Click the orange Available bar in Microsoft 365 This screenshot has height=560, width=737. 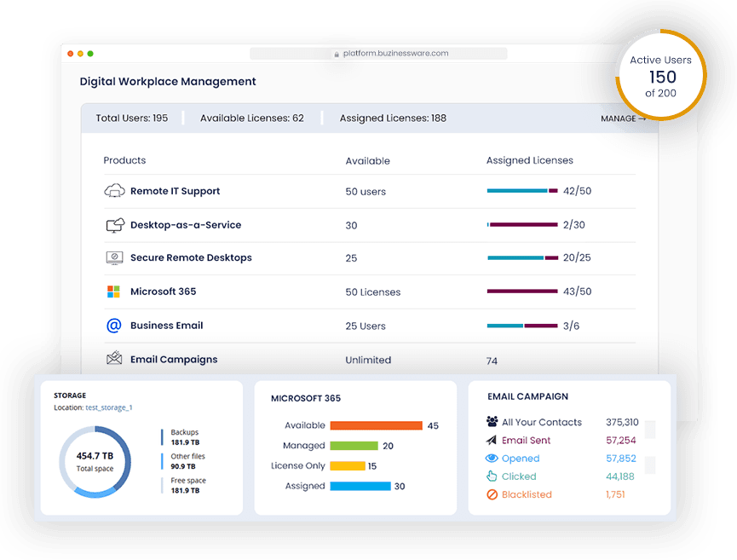376,425
